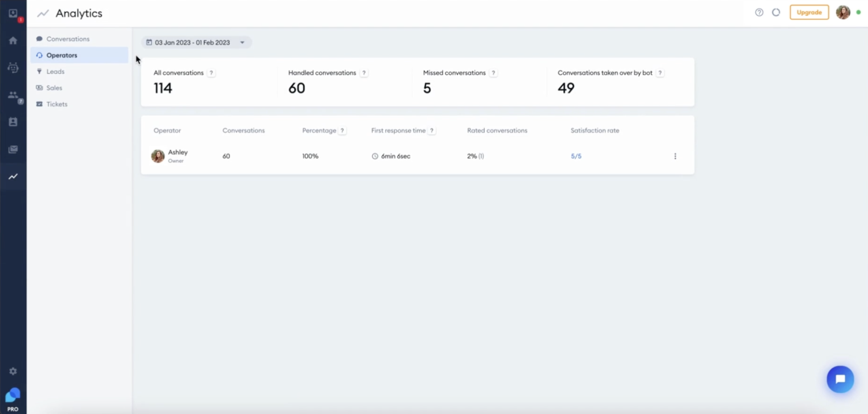Viewport: 868px width, 414px height.
Task: Open the chat widget bubble at bottom right
Action: click(840, 379)
